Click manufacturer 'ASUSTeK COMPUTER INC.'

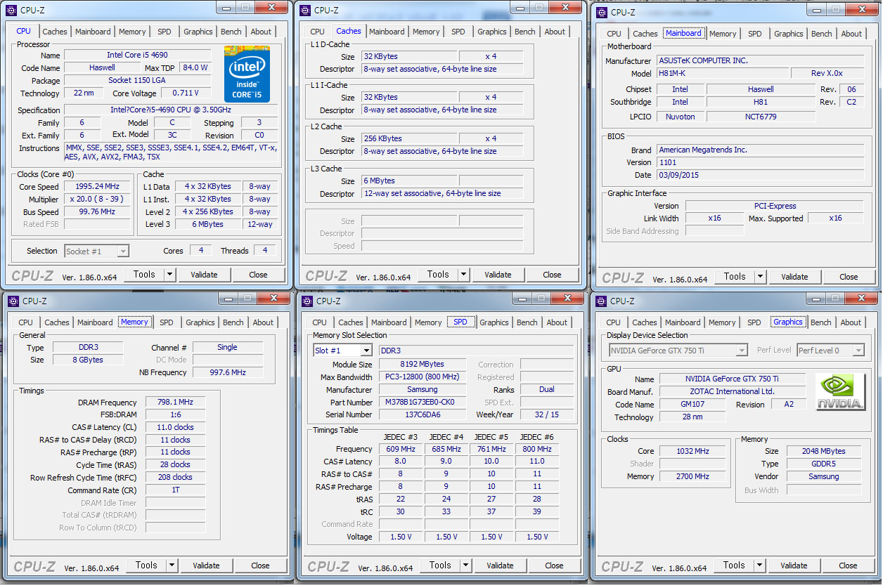(760, 61)
